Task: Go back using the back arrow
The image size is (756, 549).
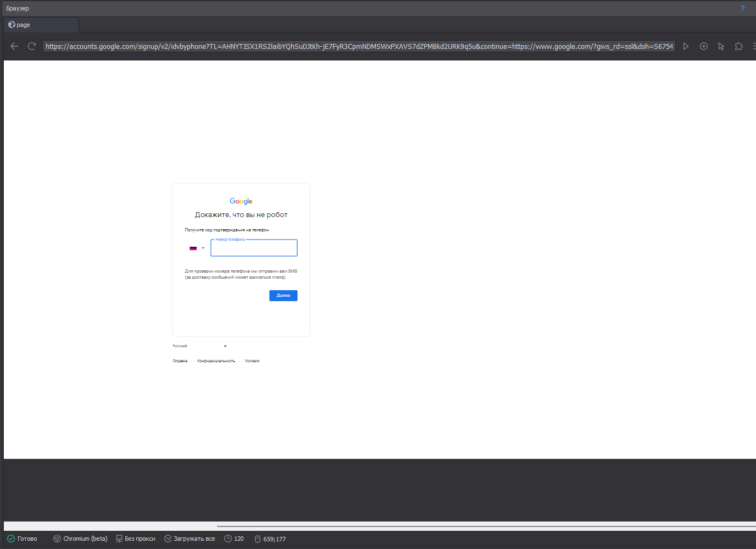Action: pyautogui.click(x=14, y=46)
